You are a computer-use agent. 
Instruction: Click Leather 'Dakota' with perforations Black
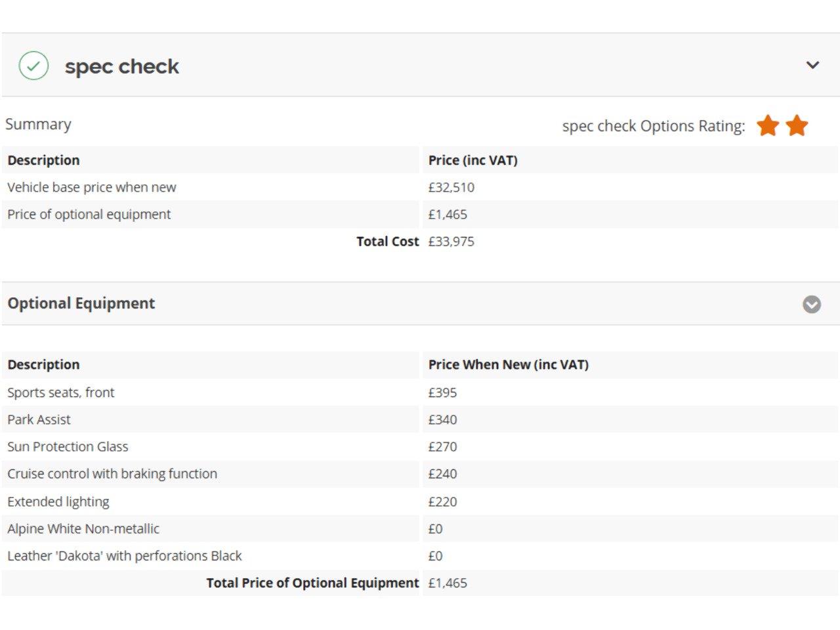pos(125,556)
